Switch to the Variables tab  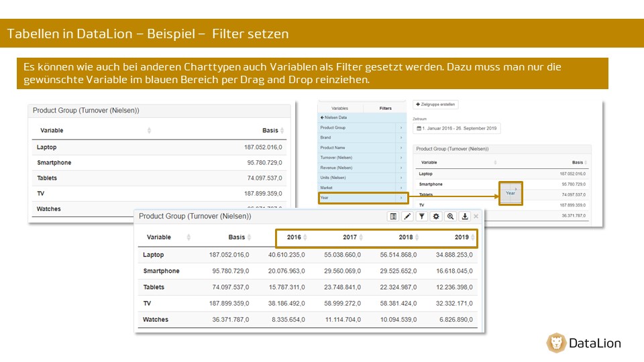pyautogui.click(x=339, y=109)
